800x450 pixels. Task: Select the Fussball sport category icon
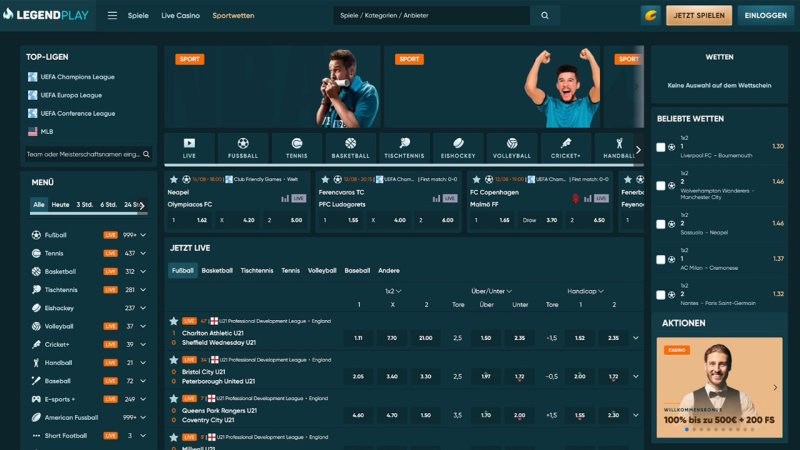click(243, 148)
